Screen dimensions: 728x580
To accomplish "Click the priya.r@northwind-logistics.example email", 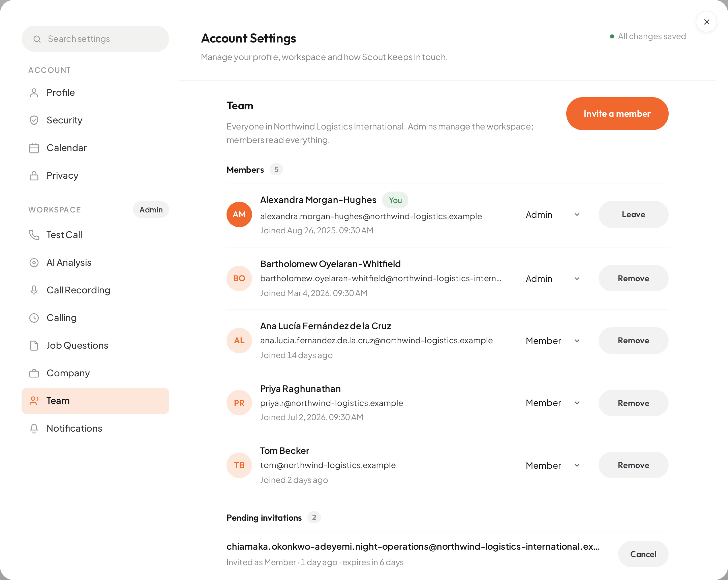I will tap(332, 403).
